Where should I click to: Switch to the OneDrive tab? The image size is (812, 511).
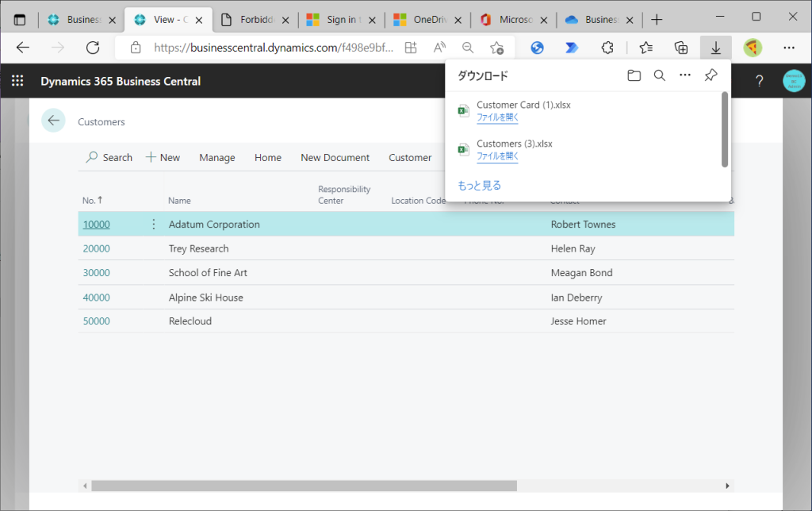click(x=427, y=20)
